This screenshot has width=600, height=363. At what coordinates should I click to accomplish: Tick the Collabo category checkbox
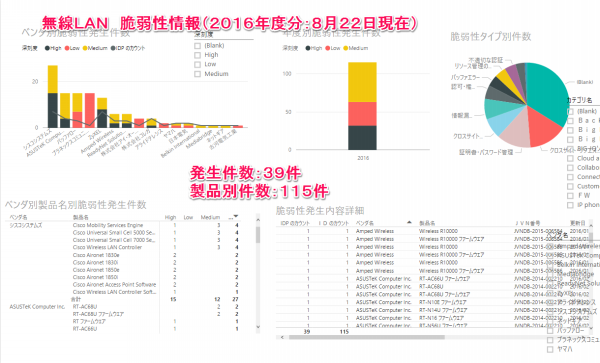pos(570,168)
